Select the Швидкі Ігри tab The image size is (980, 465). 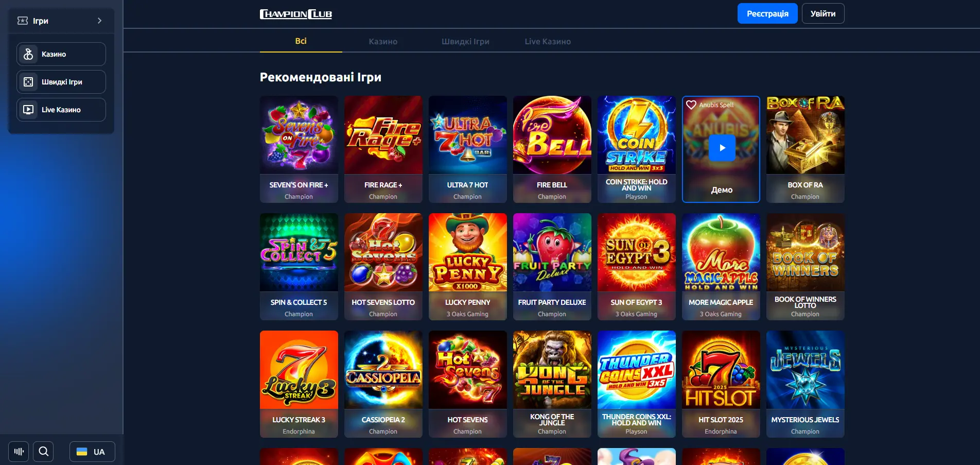[x=465, y=41]
